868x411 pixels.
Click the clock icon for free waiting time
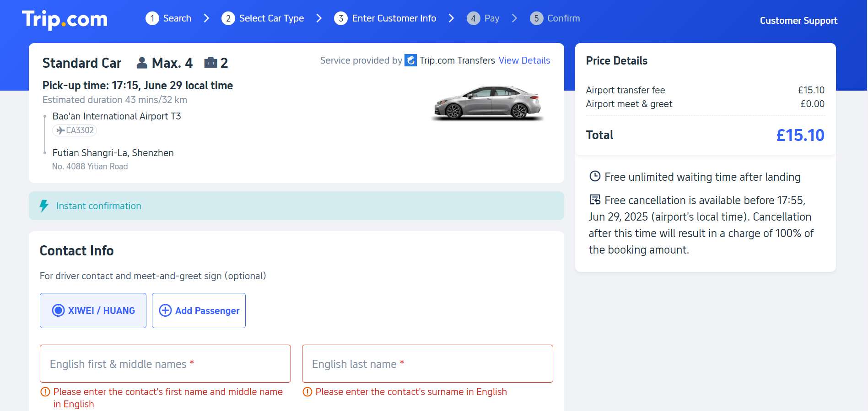tap(595, 176)
